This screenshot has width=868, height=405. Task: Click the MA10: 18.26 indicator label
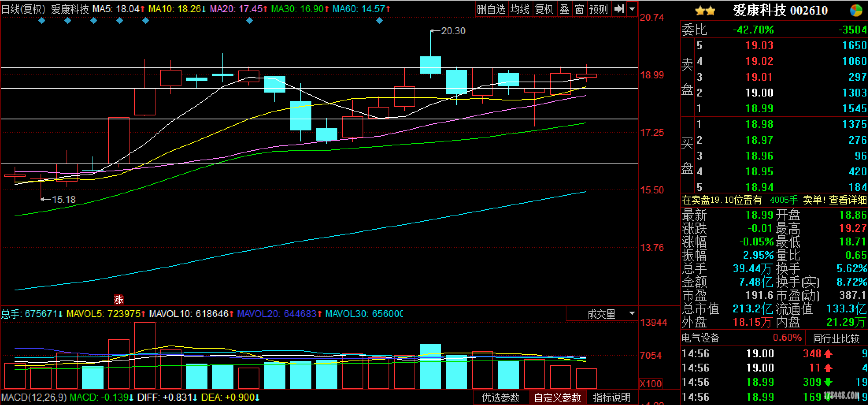tap(177, 9)
